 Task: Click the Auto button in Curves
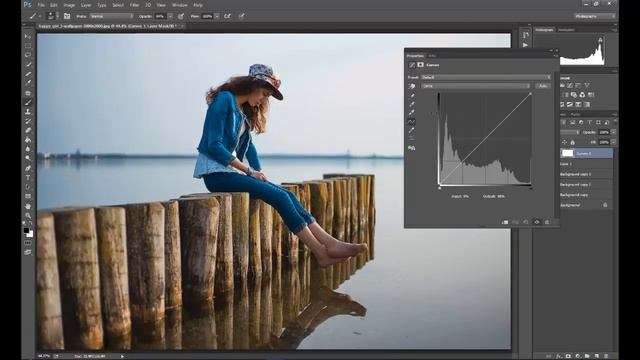pyautogui.click(x=543, y=86)
